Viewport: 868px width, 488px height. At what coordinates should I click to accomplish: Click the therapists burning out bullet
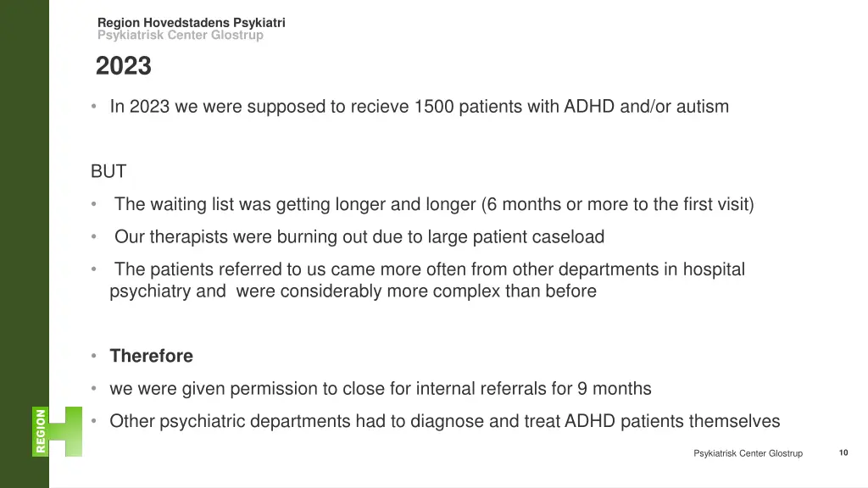point(359,237)
